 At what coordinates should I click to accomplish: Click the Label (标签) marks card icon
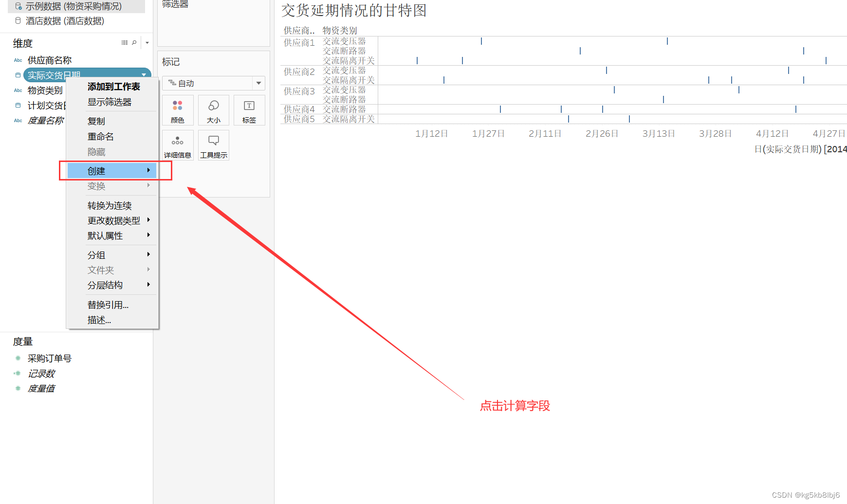point(249,110)
